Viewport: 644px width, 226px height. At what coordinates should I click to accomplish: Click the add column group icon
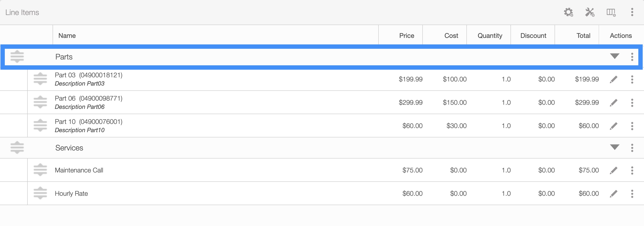point(611,12)
